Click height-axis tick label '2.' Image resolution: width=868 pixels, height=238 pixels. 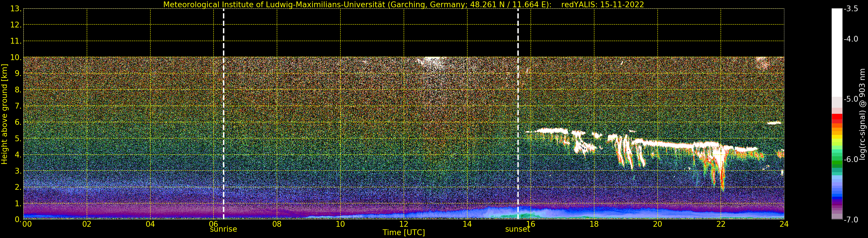pyautogui.click(x=18, y=187)
